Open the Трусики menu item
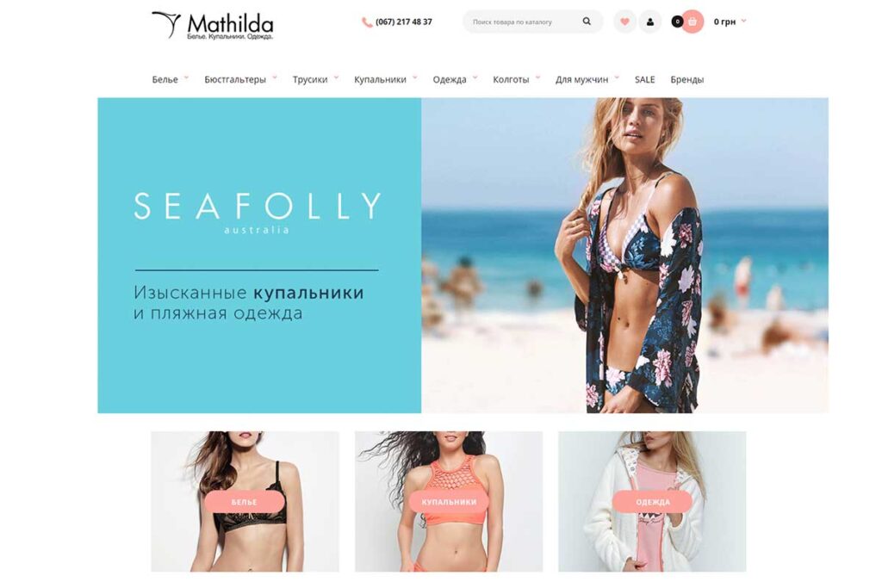 (310, 80)
